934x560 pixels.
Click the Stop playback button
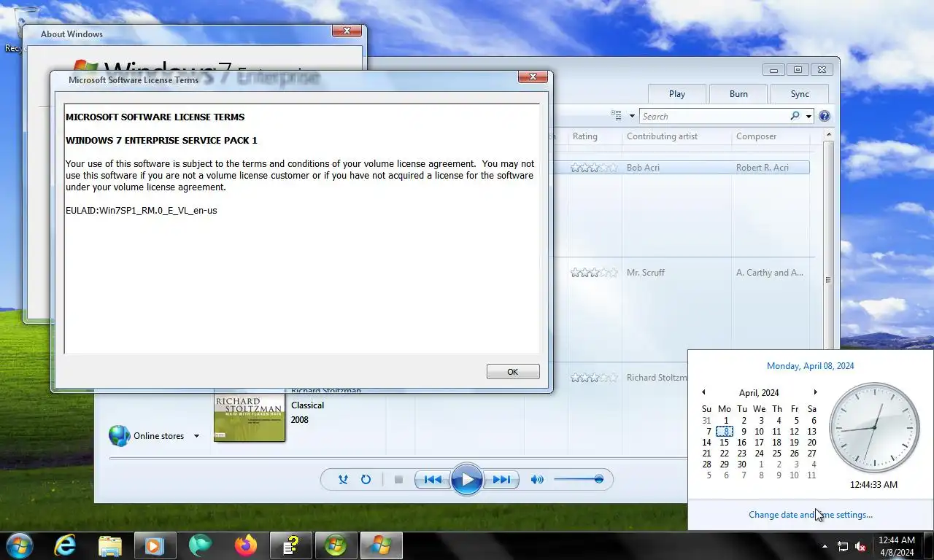(x=398, y=479)
